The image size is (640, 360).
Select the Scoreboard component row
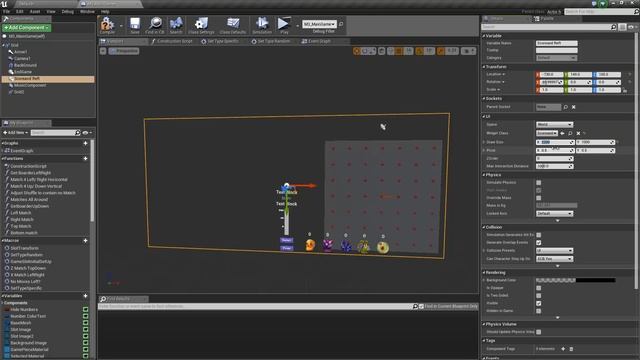point(48,79)
